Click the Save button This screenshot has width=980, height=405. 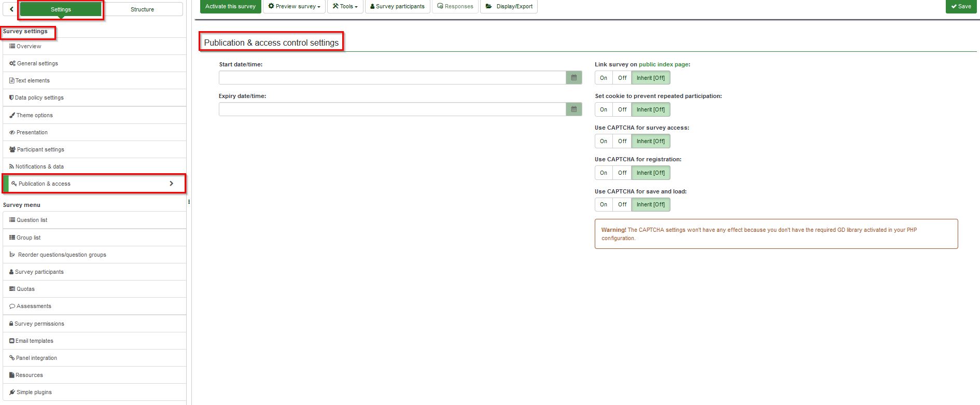961,6
